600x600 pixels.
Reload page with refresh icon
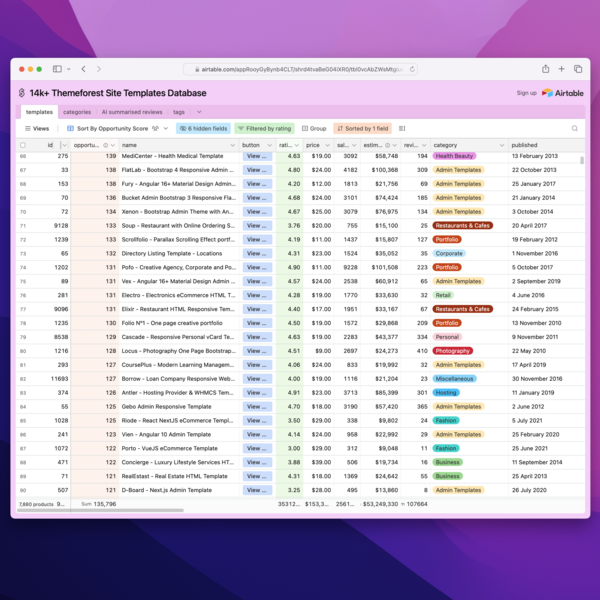(412, 69)
